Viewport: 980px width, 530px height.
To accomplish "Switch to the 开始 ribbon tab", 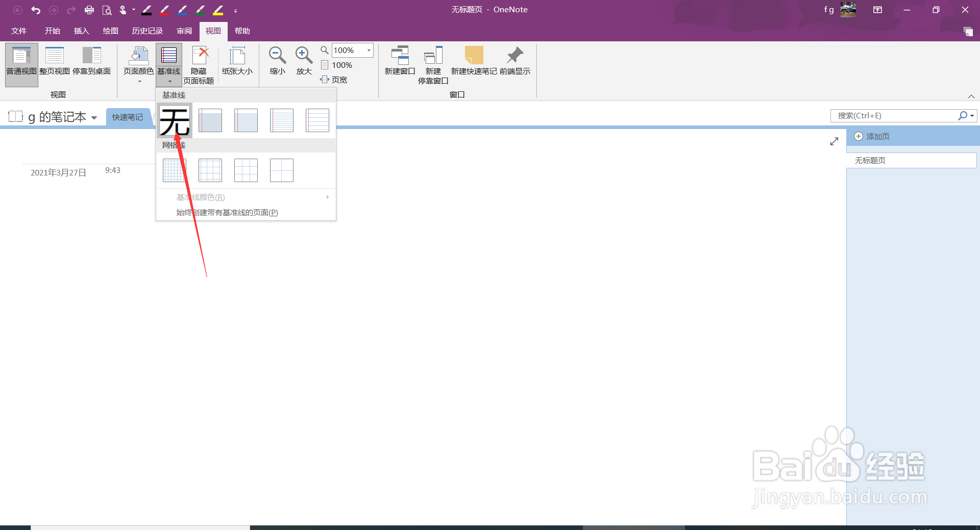I will [x=52, y=31].
